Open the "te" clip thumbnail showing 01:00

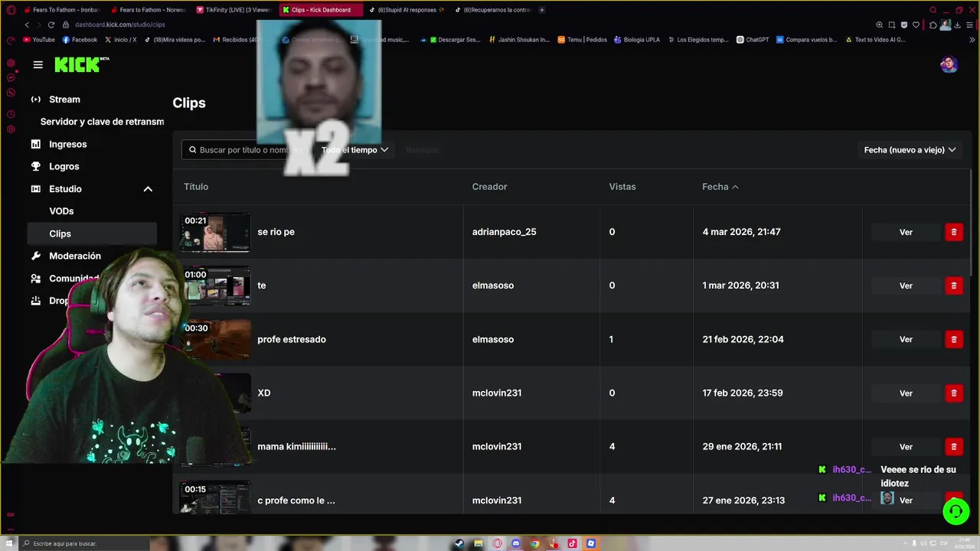point(215,285)
